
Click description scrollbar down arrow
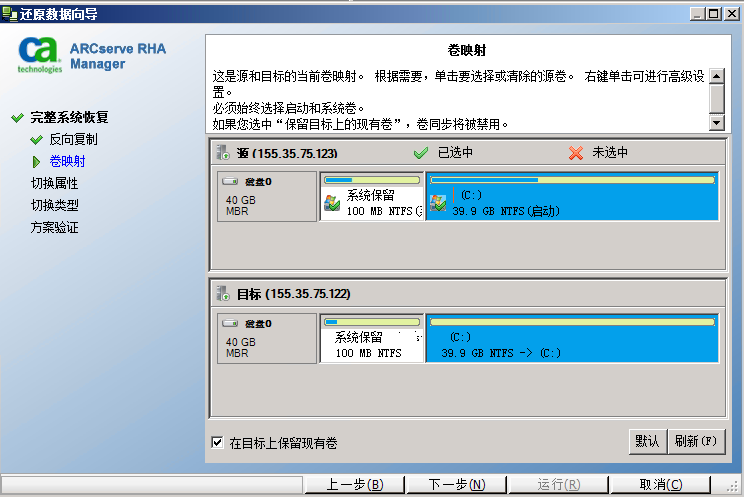point(716,123)
